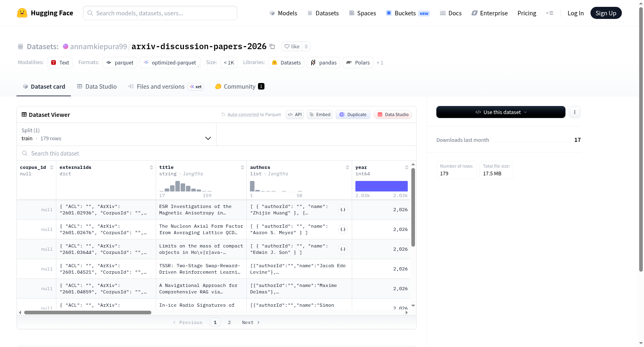Open the Pricing page
Screen dimensions: 644x347
click(x=527, y=13)
